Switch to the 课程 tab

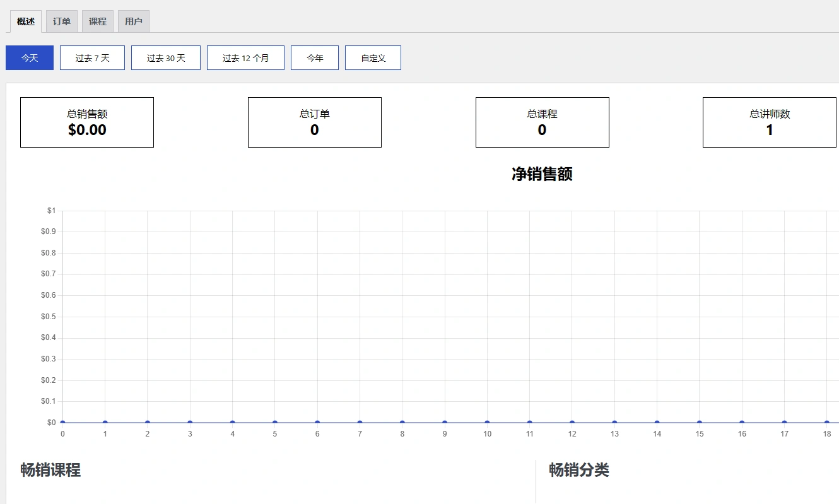(97, 21)
